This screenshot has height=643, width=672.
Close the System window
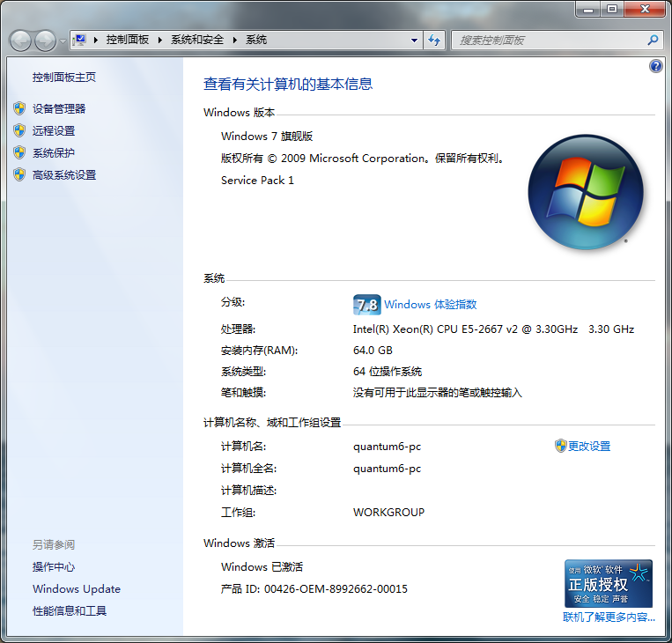(x=645, y=9)
